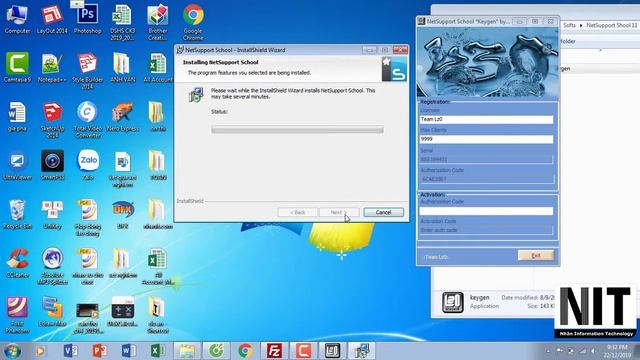This screenshot has height=360, width=640.
Task: Open the gia pha Word document icon
Action: click(17, 116)
